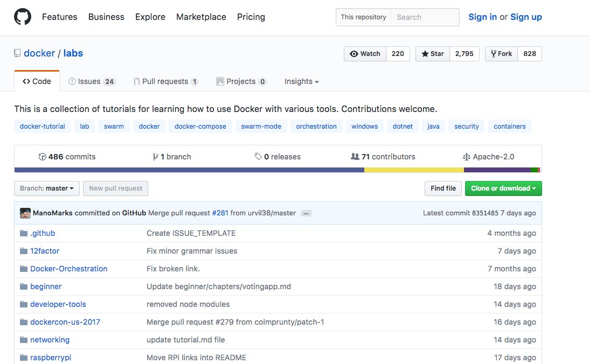
Task: Click the license scale icon beside Apache-2.0
Action: click(x=467, y=157)
